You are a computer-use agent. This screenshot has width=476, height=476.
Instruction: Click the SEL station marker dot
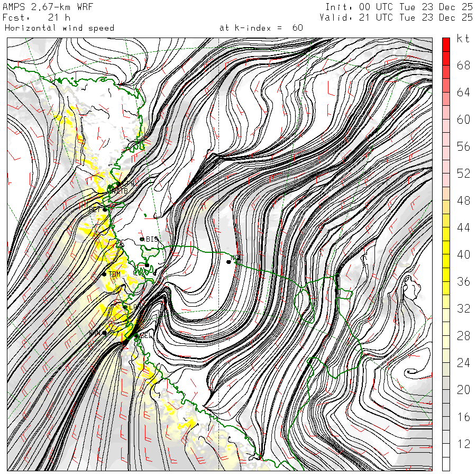(136, 336)
